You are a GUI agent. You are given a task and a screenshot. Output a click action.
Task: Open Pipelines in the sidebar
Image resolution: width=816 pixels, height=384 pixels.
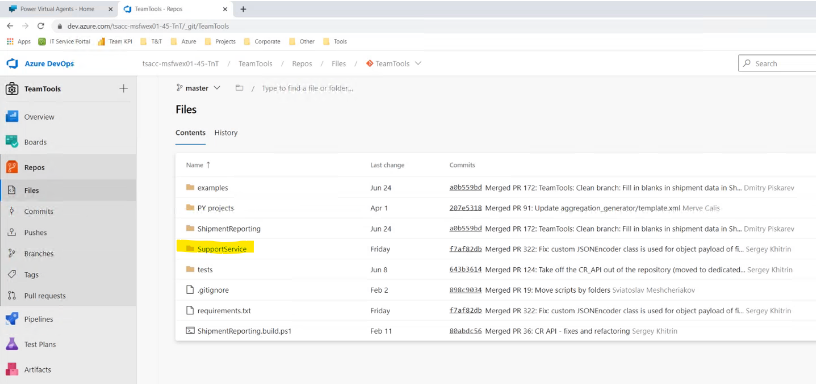pos(68,319)
